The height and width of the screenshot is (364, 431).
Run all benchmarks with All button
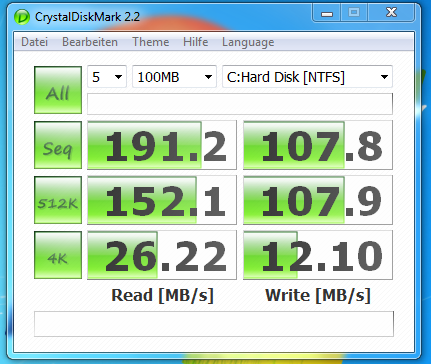58,90
